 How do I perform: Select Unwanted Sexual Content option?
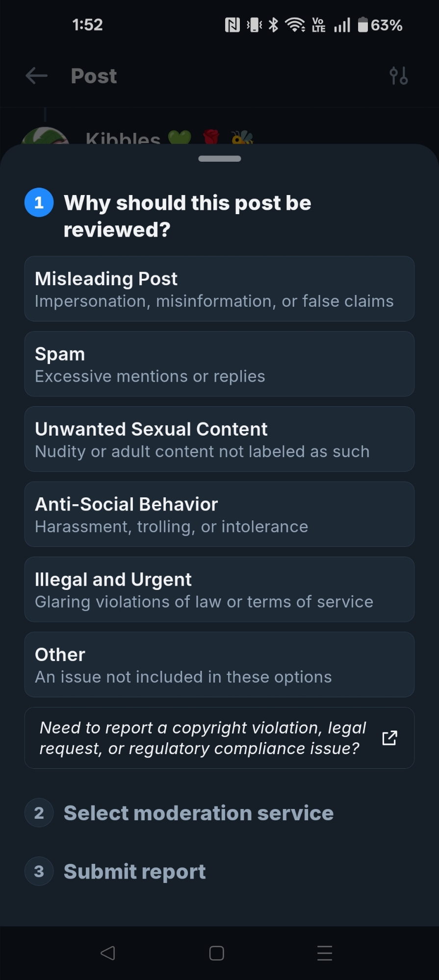coord(219,439)
